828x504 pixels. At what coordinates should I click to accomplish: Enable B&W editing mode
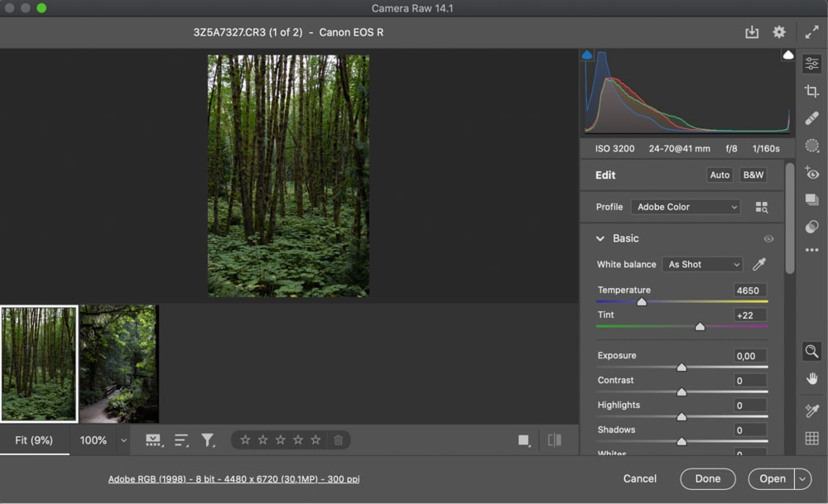(753, 175)
